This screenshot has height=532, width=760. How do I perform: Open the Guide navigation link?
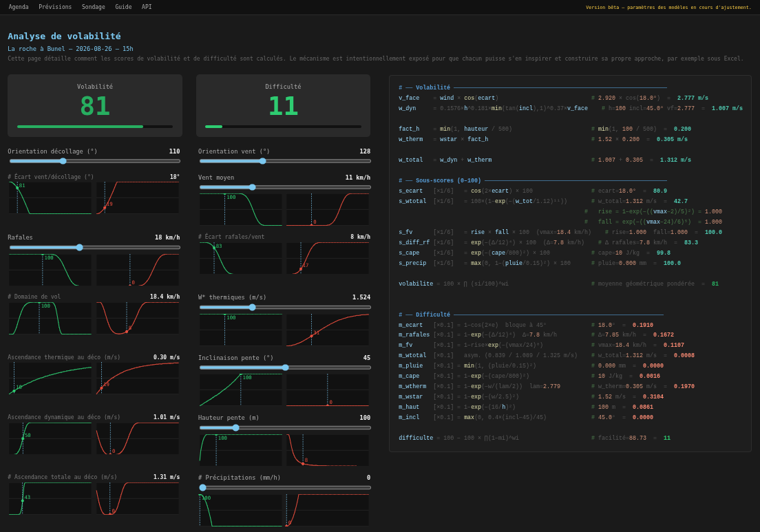123,7
